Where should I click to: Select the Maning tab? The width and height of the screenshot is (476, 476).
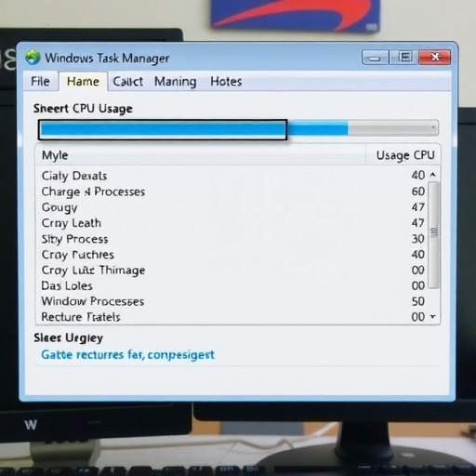click(x=176, y=82)
